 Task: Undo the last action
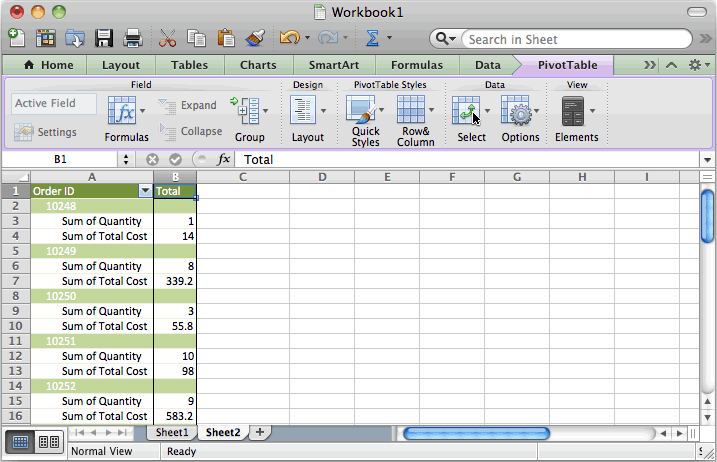(x=289, y=38)
